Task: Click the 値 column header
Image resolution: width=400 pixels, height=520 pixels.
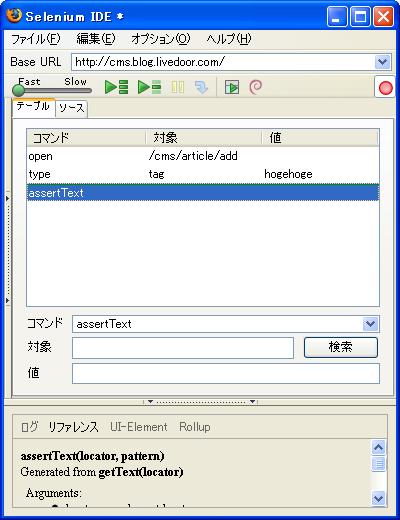Action: [x=320, y=138]
